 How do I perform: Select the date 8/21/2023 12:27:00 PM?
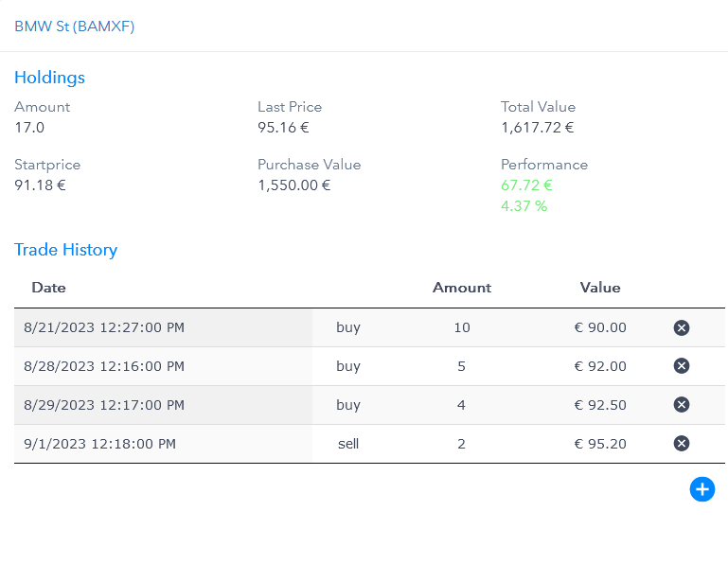(104, 327)
